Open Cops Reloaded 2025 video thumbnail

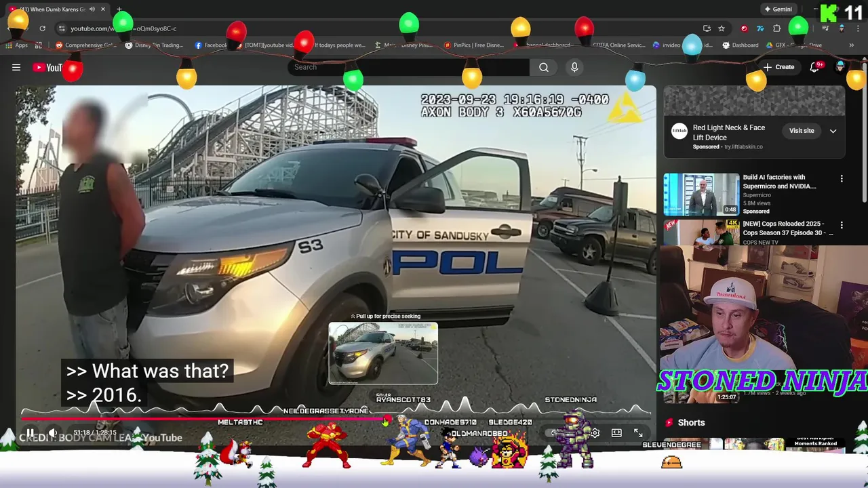(701, 232)
